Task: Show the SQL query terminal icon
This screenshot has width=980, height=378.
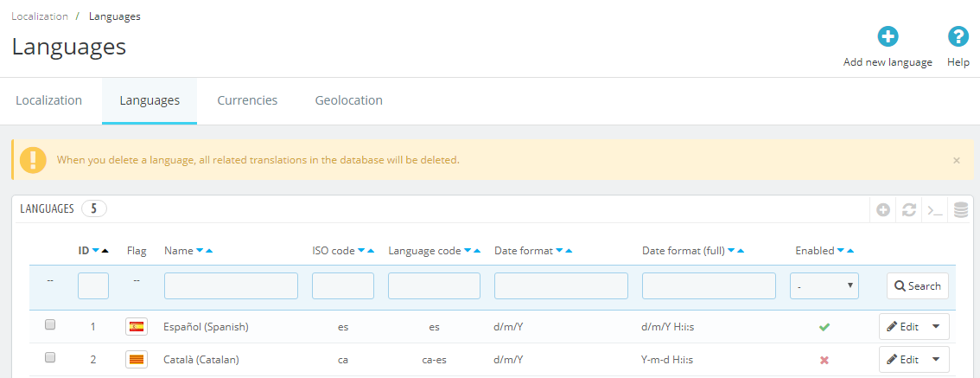Action: point(934,209)
